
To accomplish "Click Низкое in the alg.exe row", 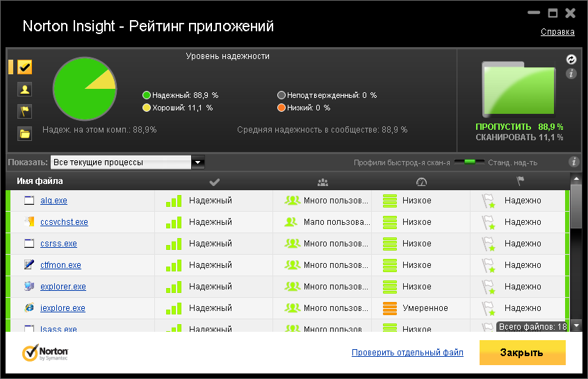I will (x=416, y=201).
